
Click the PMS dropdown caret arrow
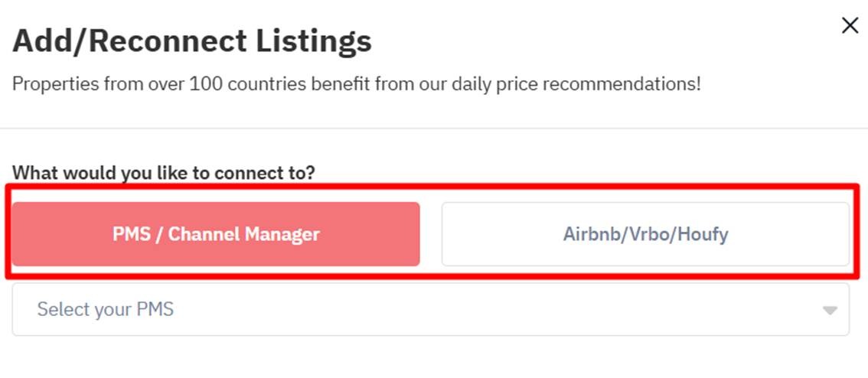(829, 311)
